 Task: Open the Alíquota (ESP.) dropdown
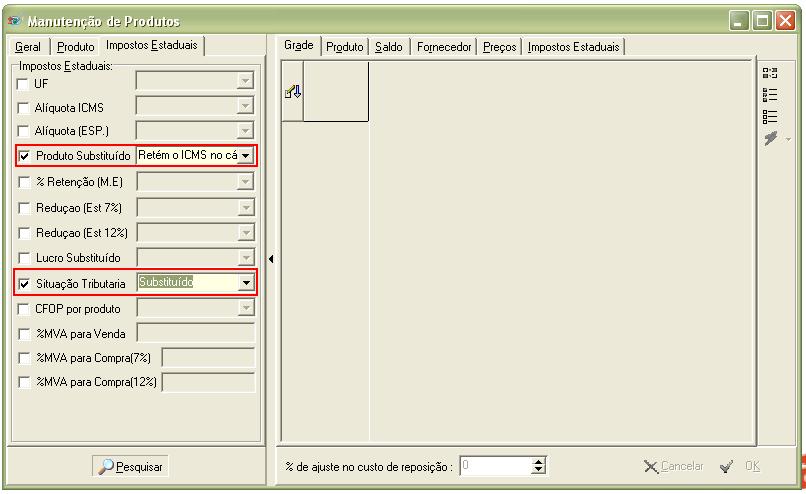pos(245,131)
